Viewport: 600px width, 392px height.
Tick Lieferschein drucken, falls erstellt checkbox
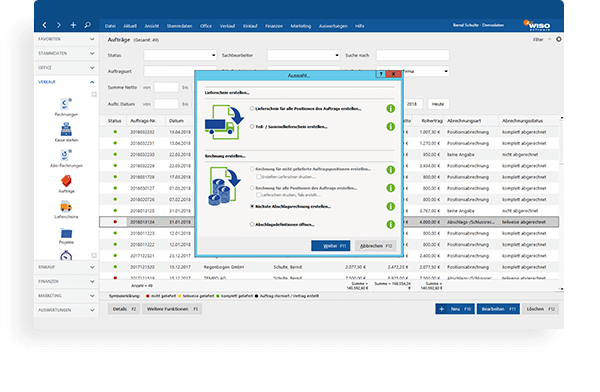(259, 195)
